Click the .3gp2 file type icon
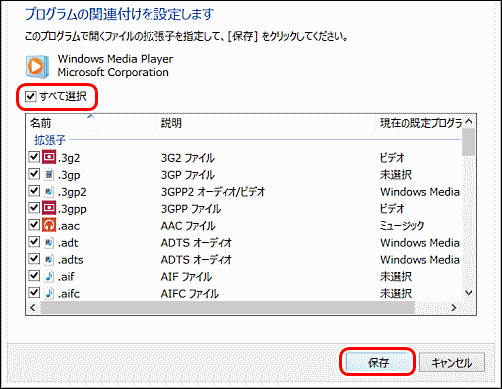 [49, 191]
